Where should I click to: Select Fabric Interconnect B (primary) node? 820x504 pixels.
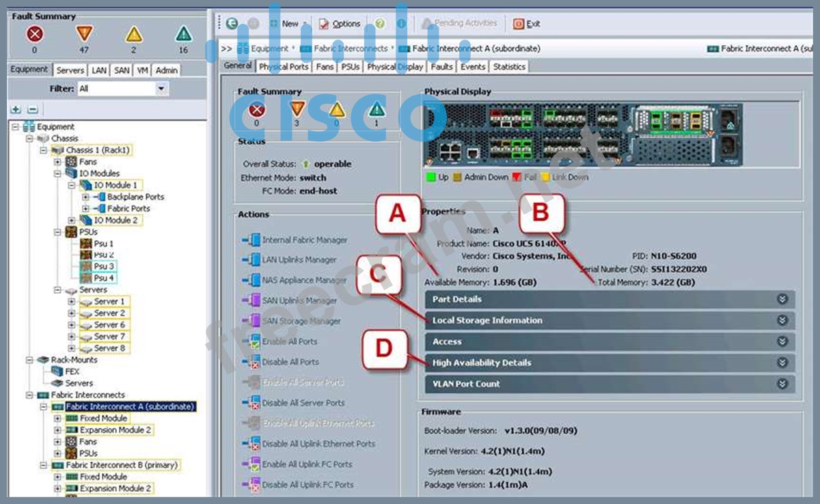pyautogui.click(x=121, y=465)
